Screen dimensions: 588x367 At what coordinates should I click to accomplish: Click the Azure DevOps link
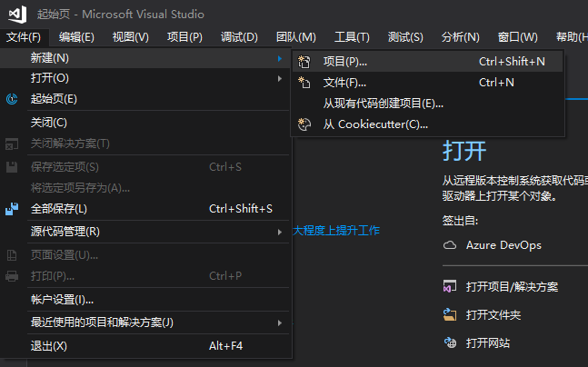[x=503, y=245]
